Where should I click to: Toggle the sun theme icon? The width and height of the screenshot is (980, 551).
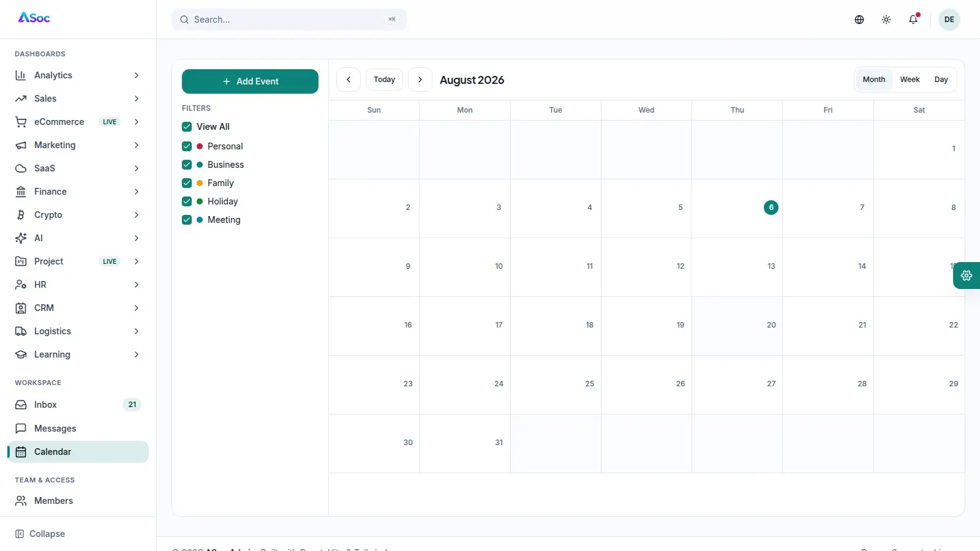pyautogui.click(x=886, y=20)
